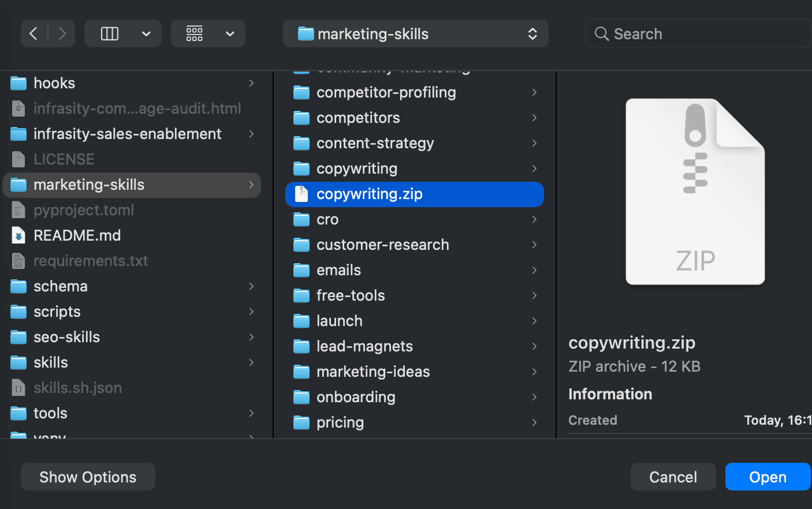
Task: Click the Cancel button
Action: pos(673,477)
